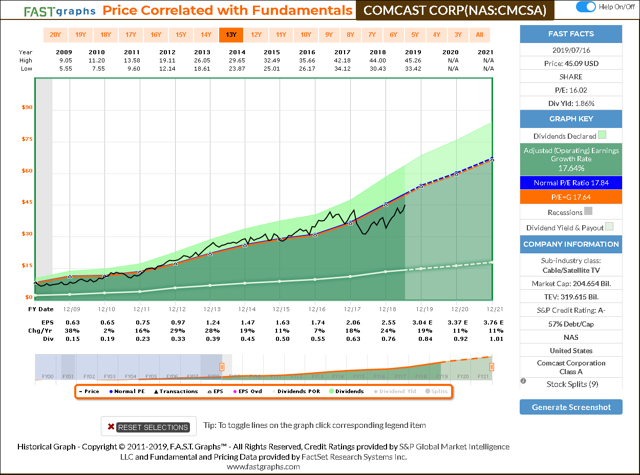Select the 4Y time range tab

(x=436, y=35)
